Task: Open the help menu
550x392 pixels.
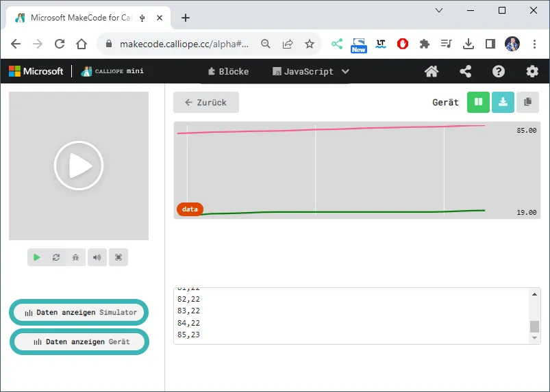Action: pyautogui.click(x=499, y=71)
